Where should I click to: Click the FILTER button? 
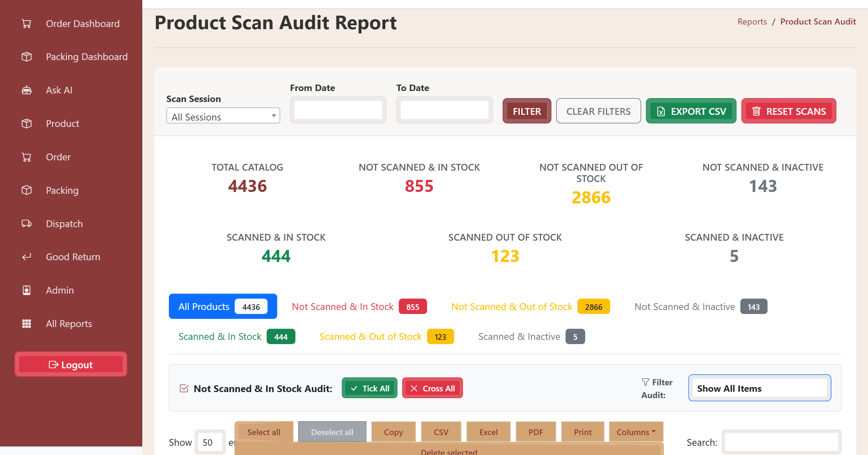pyautogui.click(x=527, y=111)
